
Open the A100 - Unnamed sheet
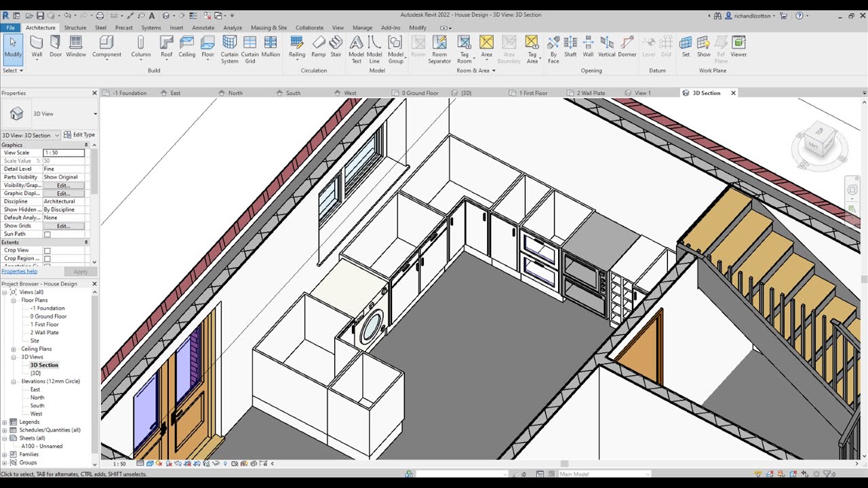point(41,447)
